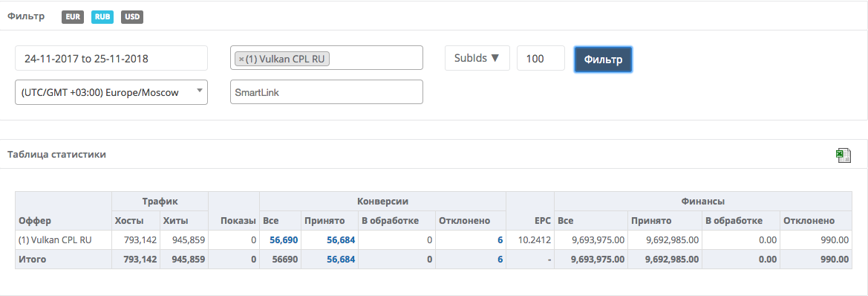Click rejected finance 990.00 in Vulkan row
Image resolution: width=868 pixels, height=296 pixels.
(x=835, y=240)
